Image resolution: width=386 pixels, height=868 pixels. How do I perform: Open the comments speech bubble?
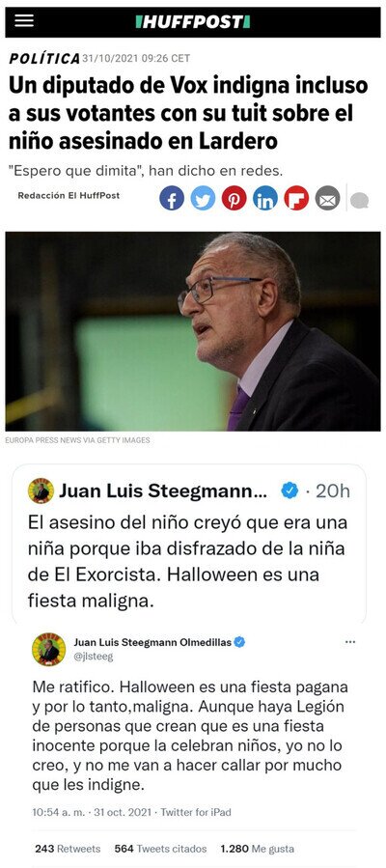(x=359, y=200)
